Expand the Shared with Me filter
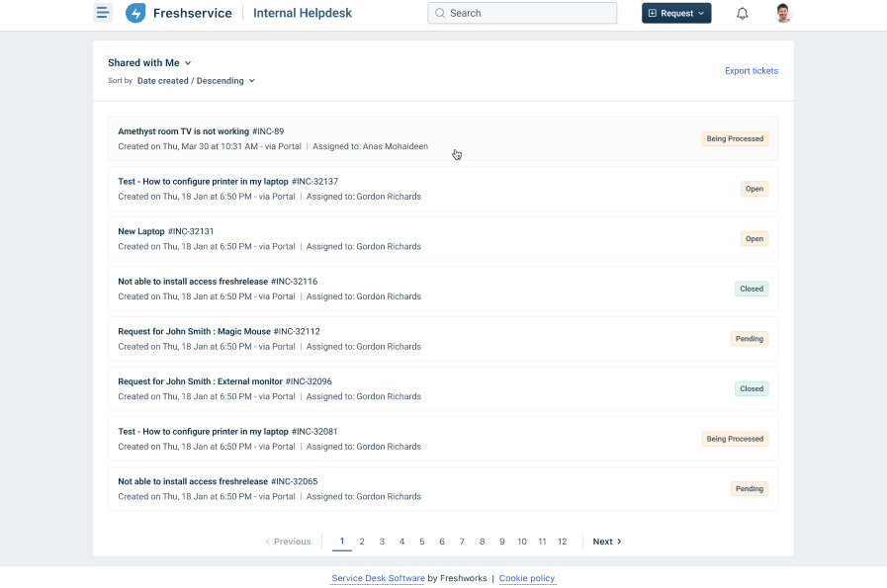The height and width of the screenshot is (588, 887). 149,63
